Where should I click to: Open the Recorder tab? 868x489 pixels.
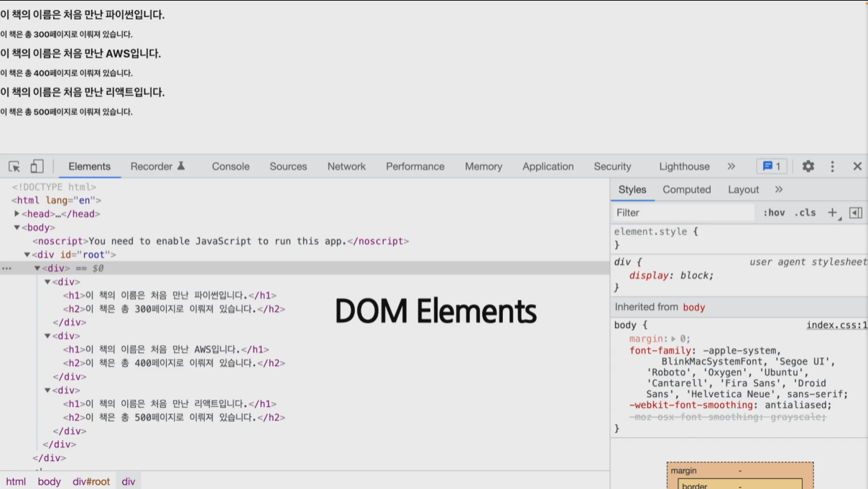point(158,166)
